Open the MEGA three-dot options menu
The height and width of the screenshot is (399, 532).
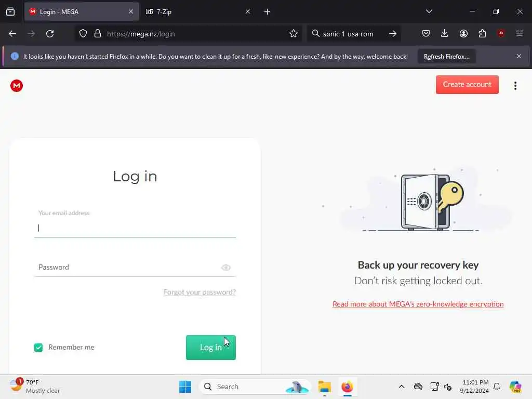(x=515, y=86)
